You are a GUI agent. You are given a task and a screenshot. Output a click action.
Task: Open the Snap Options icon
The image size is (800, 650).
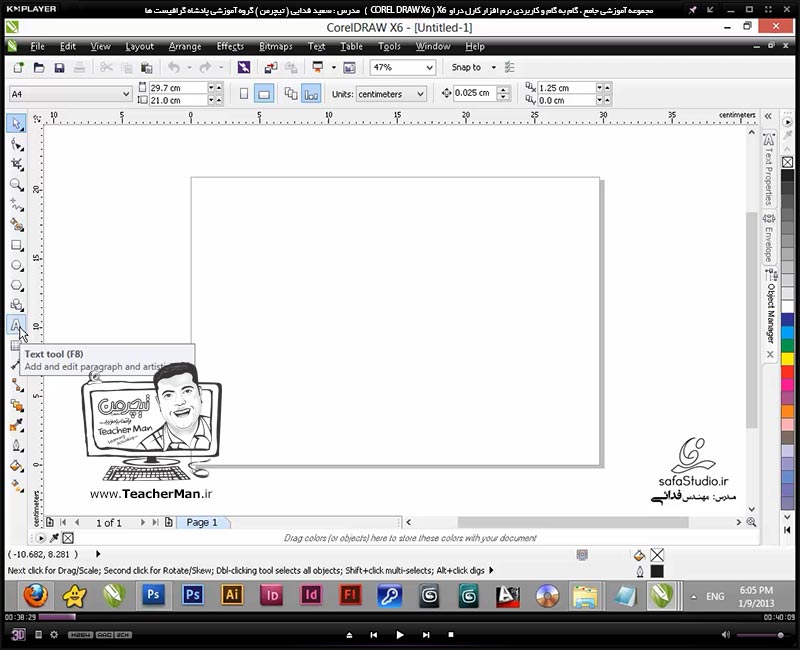(509, 67)
